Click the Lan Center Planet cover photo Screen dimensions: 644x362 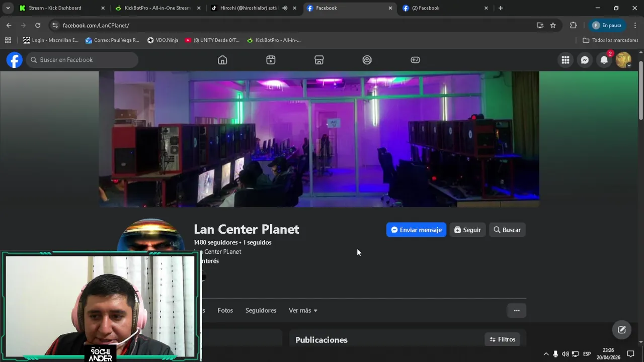[319, 139]
